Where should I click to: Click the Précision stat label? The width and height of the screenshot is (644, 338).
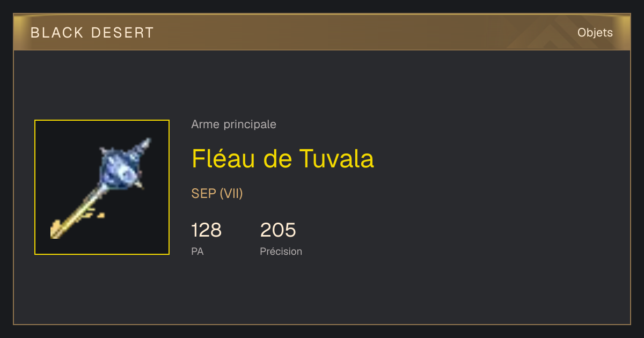tap(281, 251)
